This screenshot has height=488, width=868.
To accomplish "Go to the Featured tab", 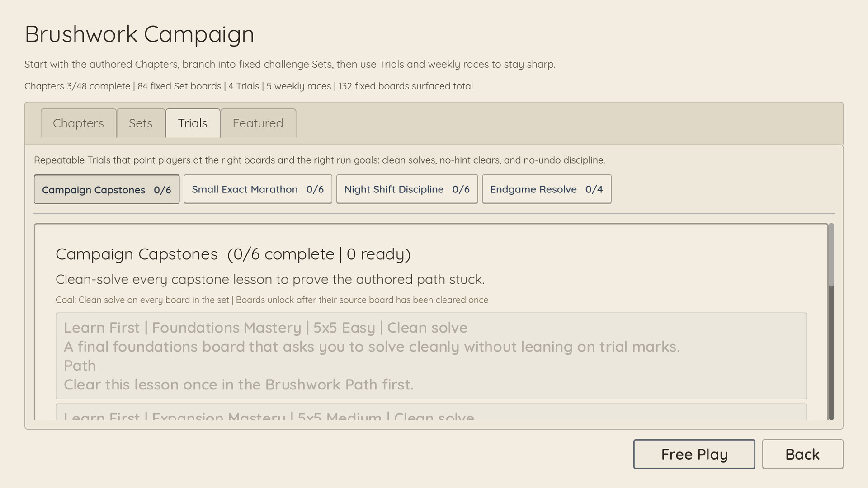I will (x=258, y=123).
